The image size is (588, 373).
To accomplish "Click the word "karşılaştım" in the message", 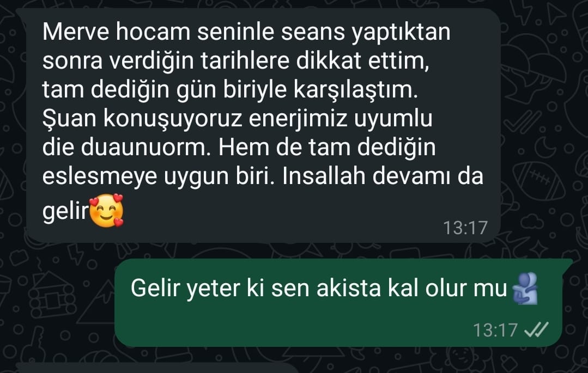I will pos(355,90).
